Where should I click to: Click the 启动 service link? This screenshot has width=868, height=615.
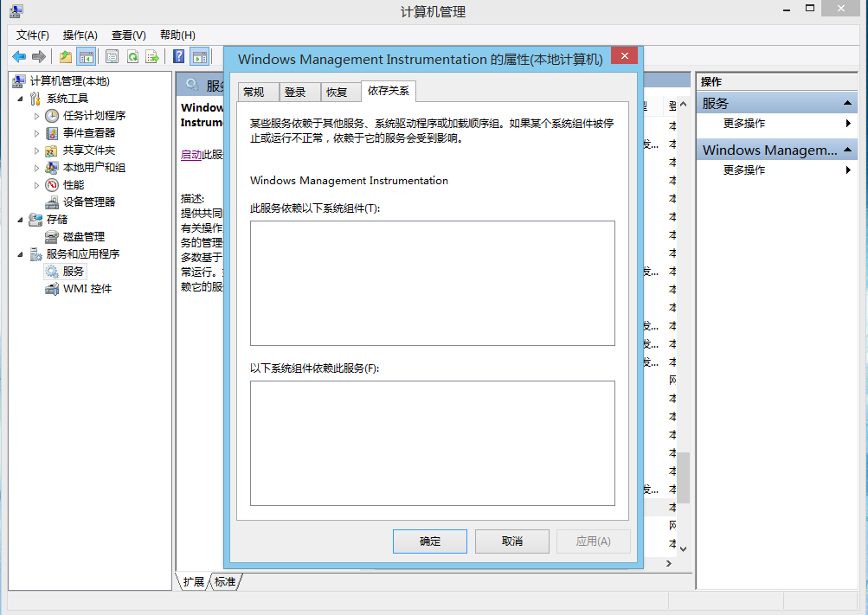click(x=191, y=155)
